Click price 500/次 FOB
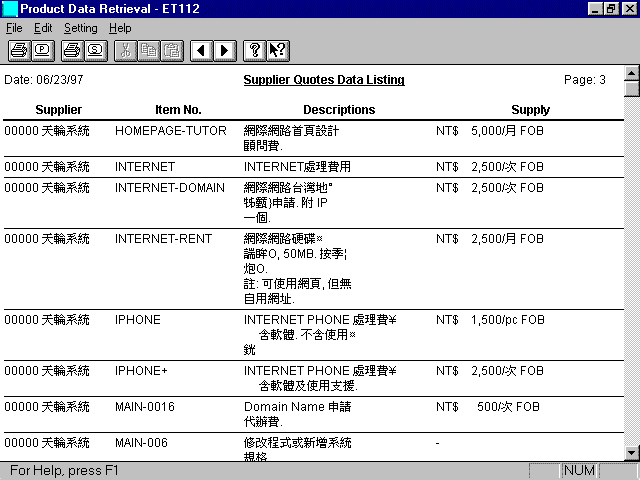Image resolution: width=640 pixels, height=480 pixels. tap(509, 407)
